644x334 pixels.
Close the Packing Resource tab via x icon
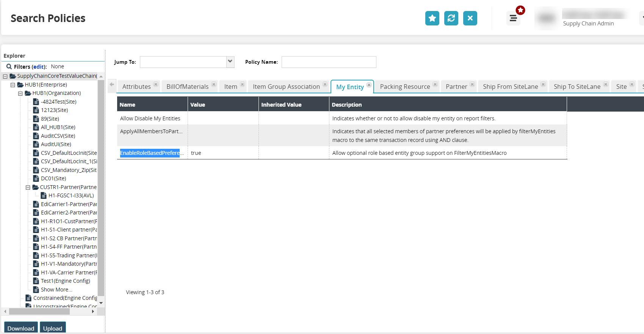click(x=435, y=84)
